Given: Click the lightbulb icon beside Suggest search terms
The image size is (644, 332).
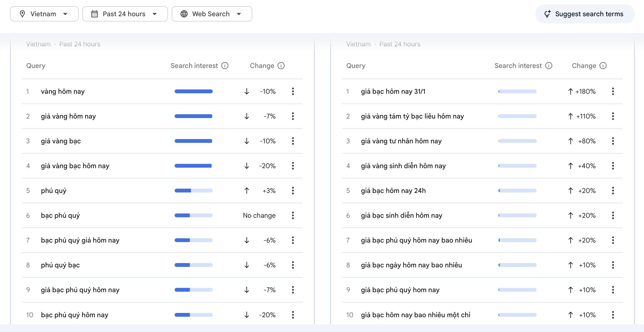Looking at the screenshot, I should (x=548, y=14).
